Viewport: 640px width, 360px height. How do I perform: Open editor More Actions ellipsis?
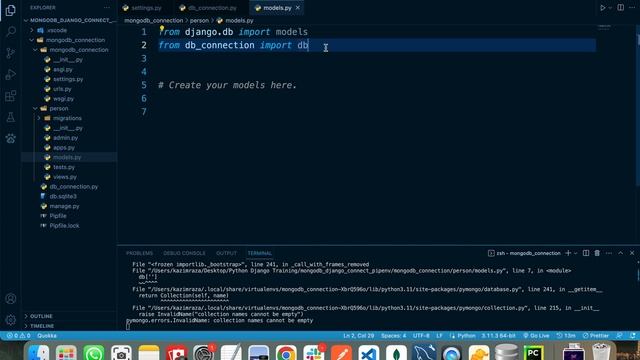point(632,8)
